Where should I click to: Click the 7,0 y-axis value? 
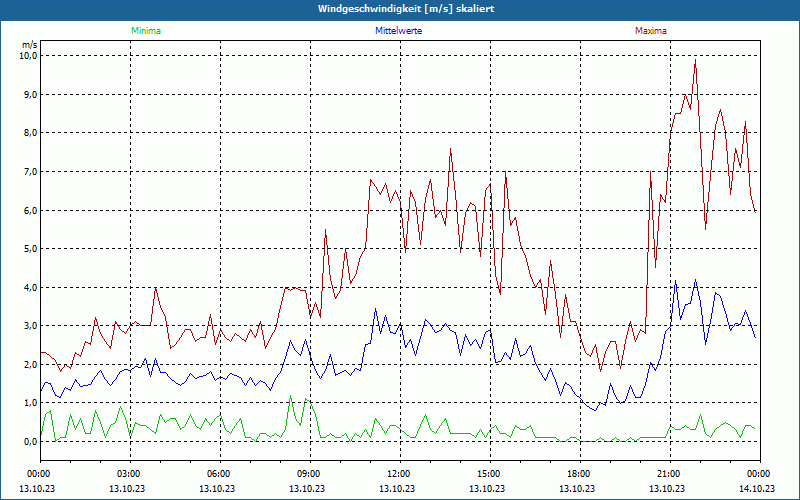tap(30, 171)
